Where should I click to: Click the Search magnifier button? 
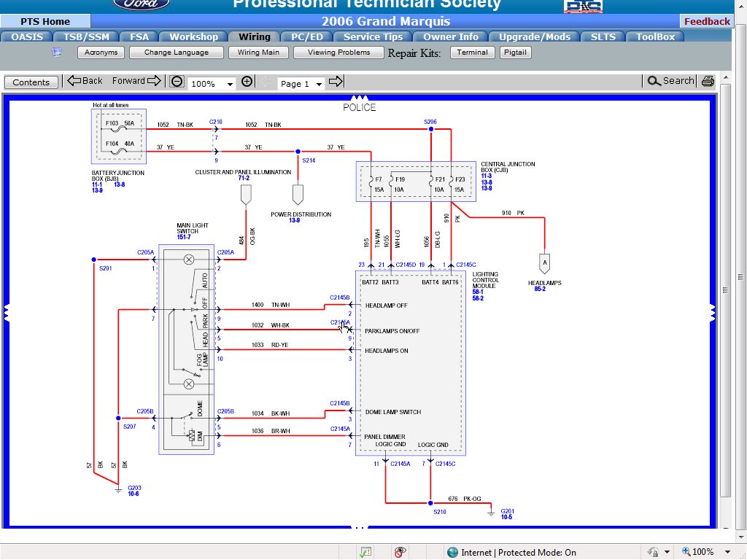click(x=670, y=81)
